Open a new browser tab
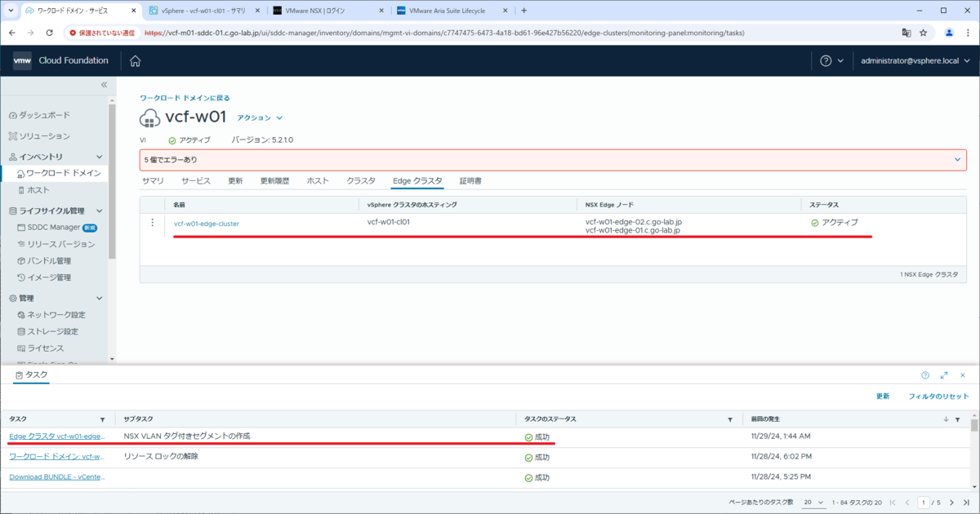 [523, 11]
